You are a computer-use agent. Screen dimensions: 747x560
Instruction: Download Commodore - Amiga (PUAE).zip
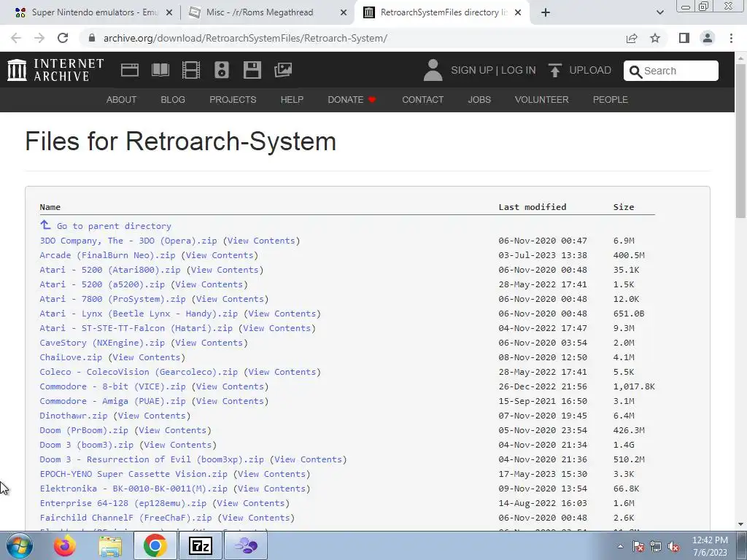point(112,402)
